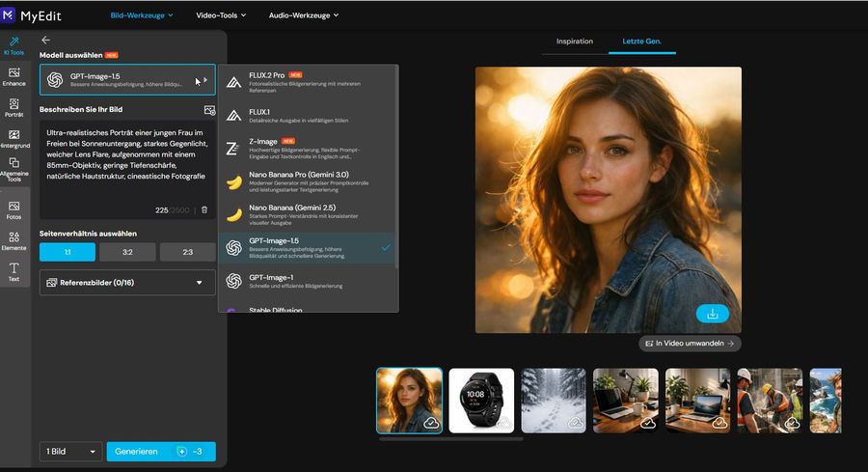The image size is (868, 472).
Task: Open the Fotos sidebar panel
Action: click(14, 211)
